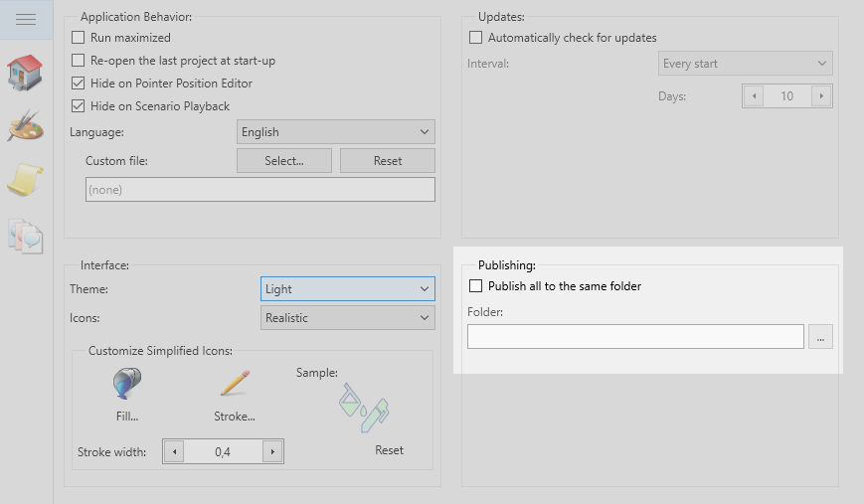Click the Publishing folder path input field
Screen dimensions: 864x504
635,337
